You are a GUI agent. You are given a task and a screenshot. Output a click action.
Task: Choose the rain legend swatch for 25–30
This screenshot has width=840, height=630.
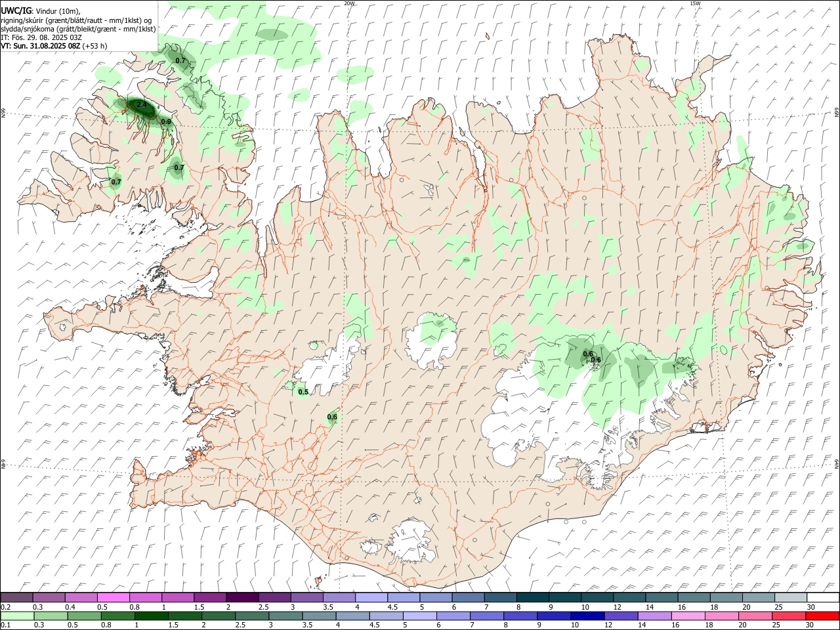[x=787, y=616]
